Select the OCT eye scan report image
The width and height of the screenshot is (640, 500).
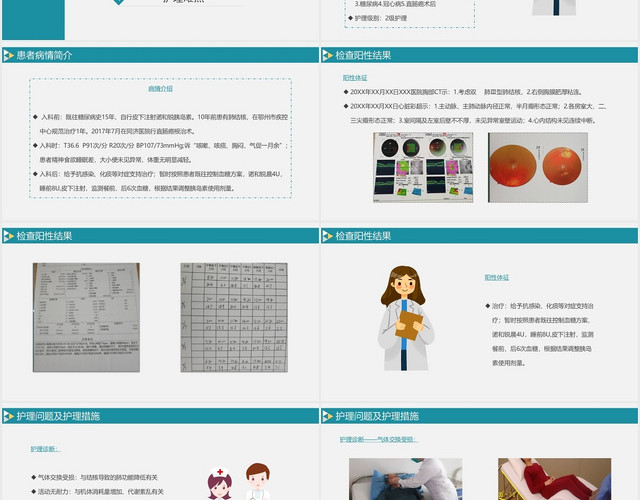click(x=423, y=167)
